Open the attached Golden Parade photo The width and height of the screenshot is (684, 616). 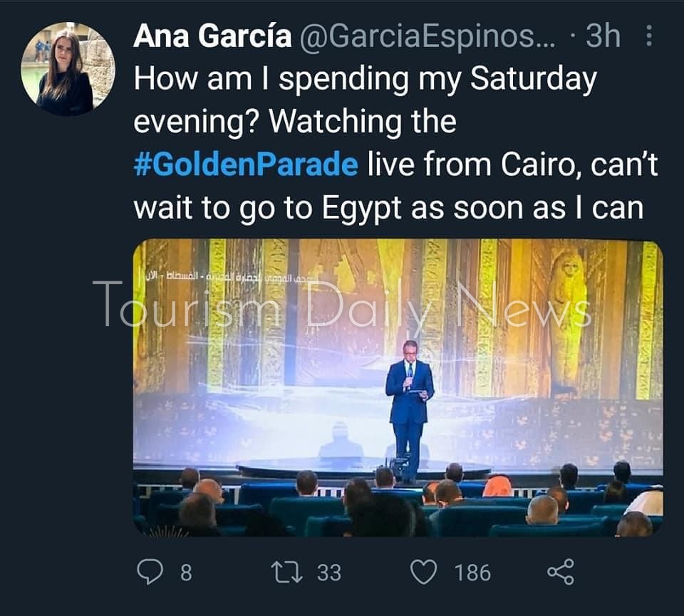pyautogui.click(x=398, y=388)
